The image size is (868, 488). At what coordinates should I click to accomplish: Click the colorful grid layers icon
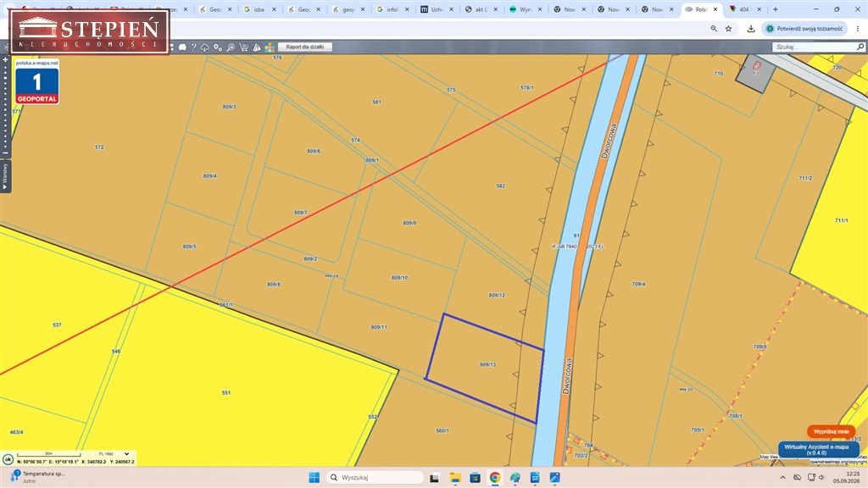pyautogui.click(x=270, y=47)
